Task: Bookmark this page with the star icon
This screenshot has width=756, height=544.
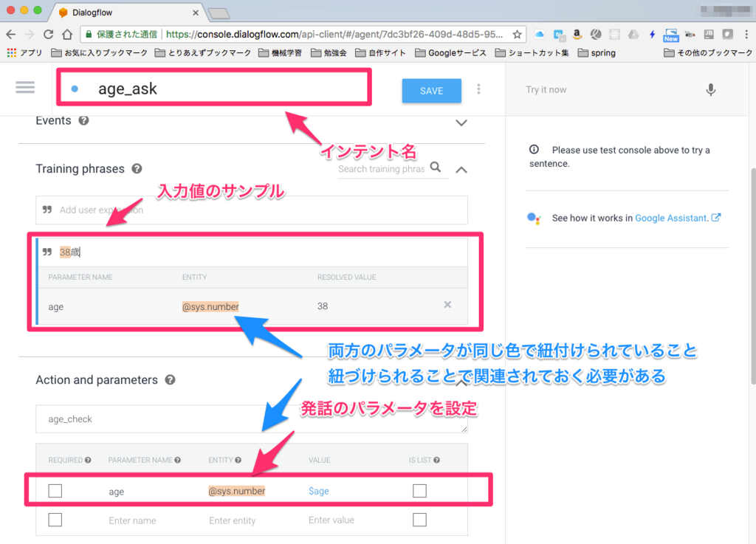Action: [x=517, y=34]
